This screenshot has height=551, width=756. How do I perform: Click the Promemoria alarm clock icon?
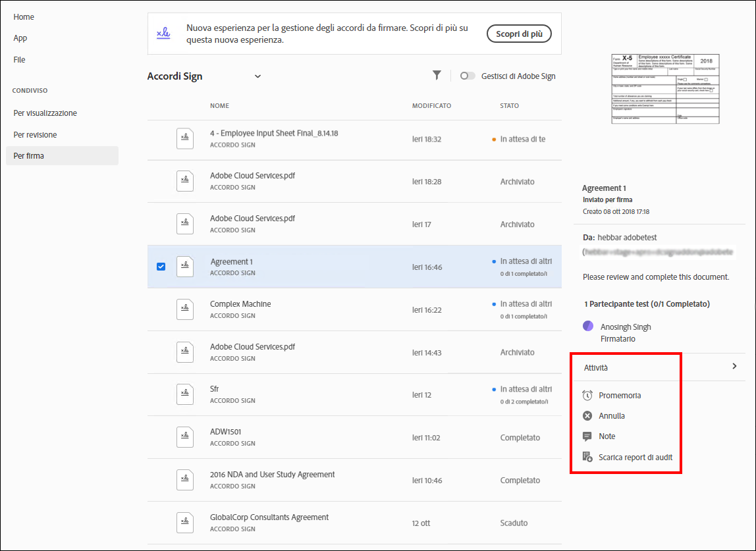click(587, 396)
